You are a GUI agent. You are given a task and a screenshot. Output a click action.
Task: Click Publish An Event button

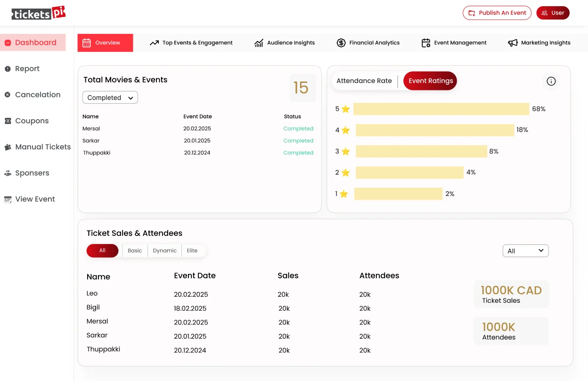[497, 13]
